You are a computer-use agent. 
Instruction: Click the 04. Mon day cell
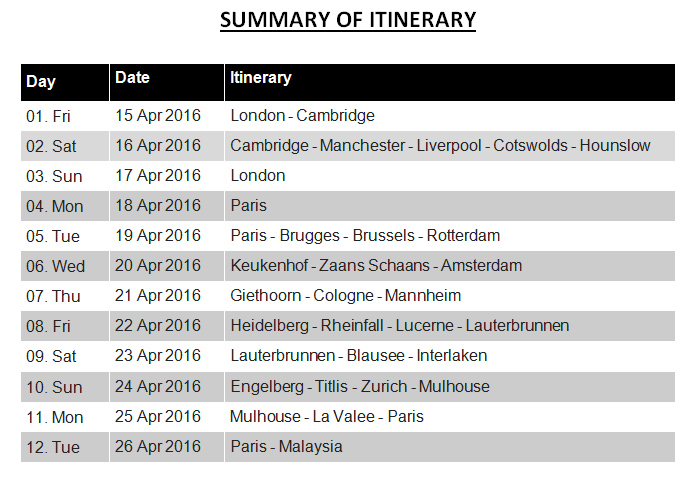pos(65,206)
